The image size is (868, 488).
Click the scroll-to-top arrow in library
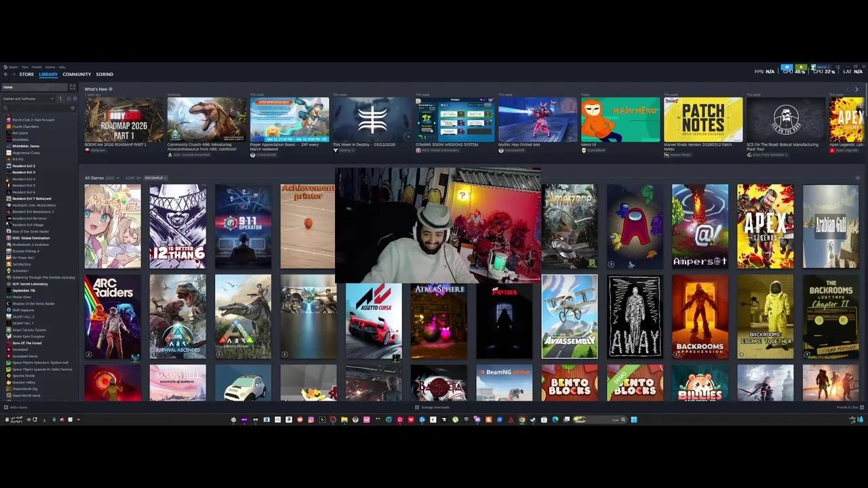858,178
